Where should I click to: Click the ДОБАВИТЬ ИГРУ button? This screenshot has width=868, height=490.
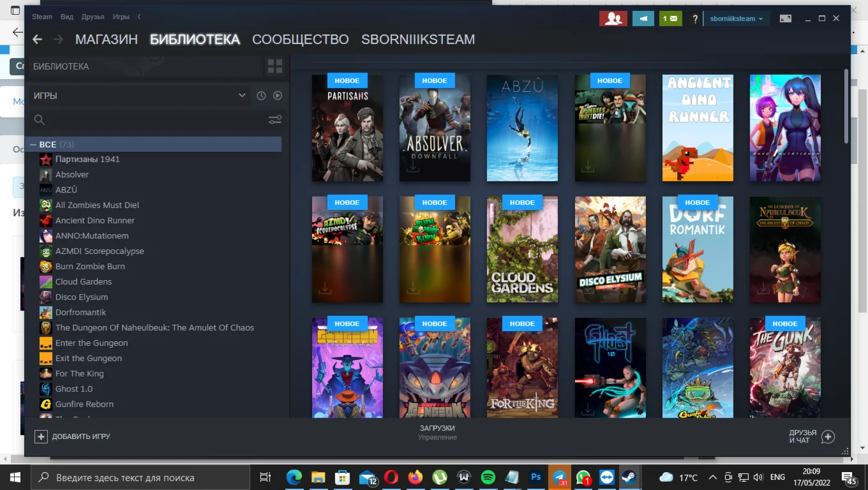click(73, 436)
